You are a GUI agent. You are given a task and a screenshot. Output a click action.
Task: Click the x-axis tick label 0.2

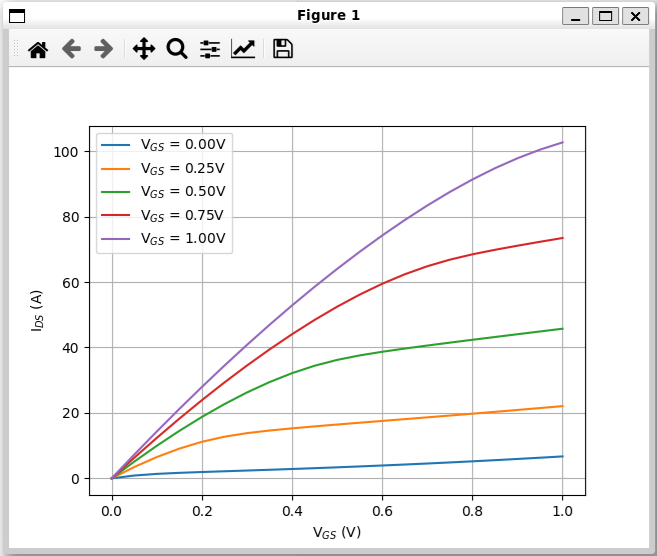[202, 511]
